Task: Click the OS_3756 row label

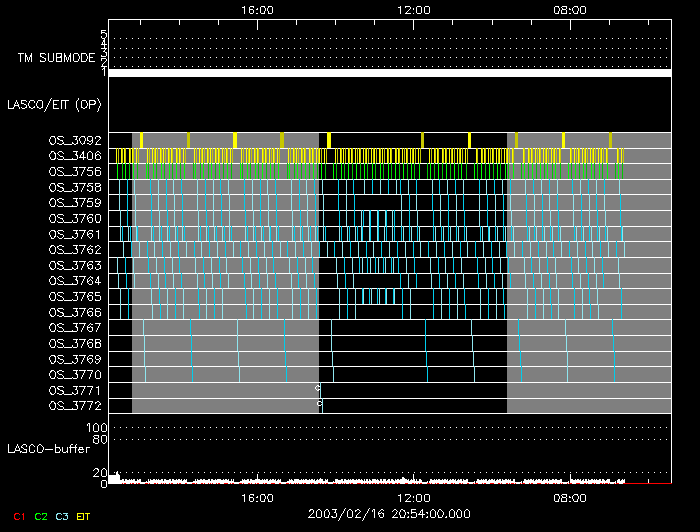Action: coord(75,172)
